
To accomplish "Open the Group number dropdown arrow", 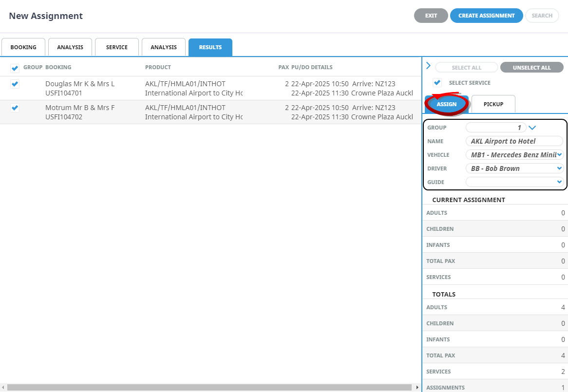I will [532, 128].
